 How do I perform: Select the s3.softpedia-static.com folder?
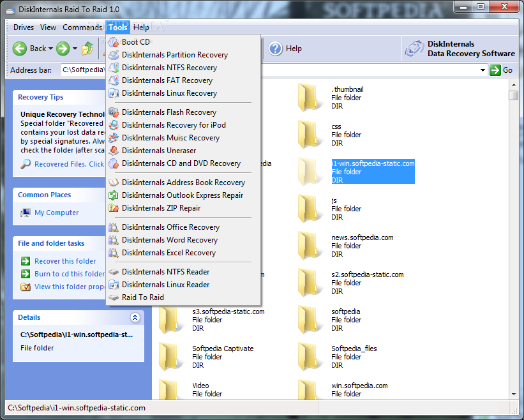pyautogui.click(x=211, y=320)
